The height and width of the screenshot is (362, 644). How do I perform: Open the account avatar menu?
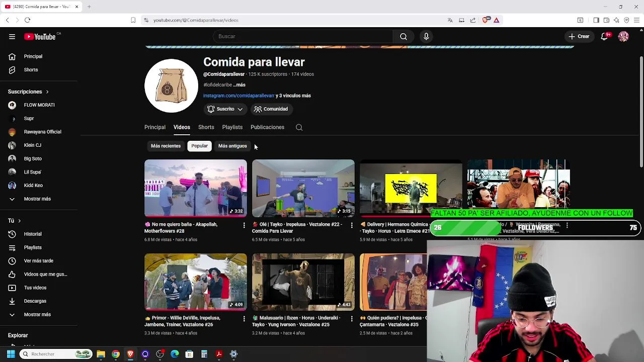[x=623, y=36]
